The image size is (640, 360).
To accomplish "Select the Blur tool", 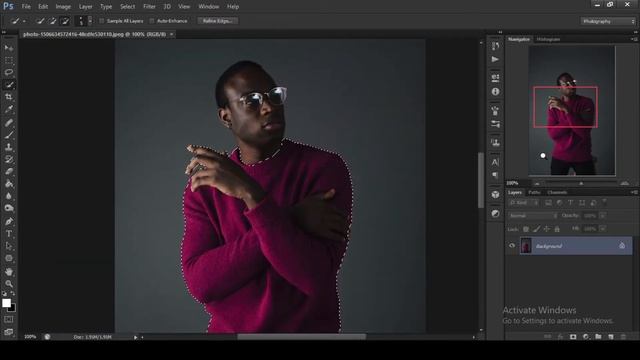I will 9,196.
